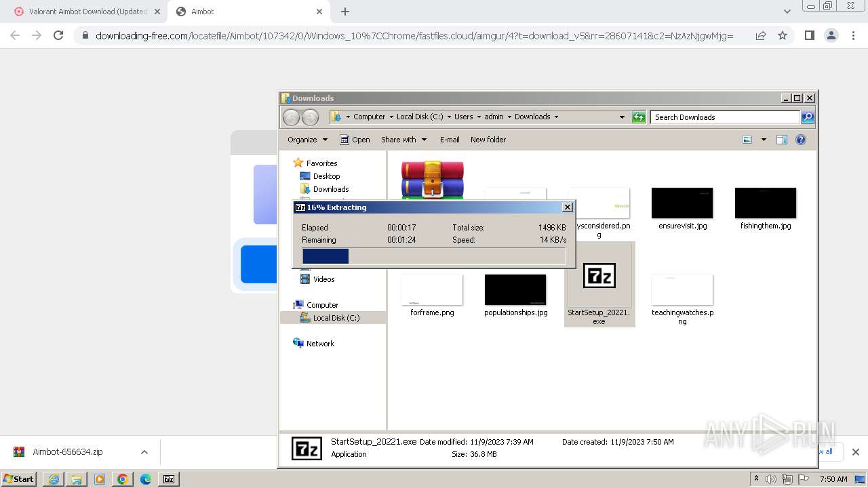Click the search magnifier icon in Explorer
The width and height of the screenshot is (868, 488).
click(x=807, y=117)
